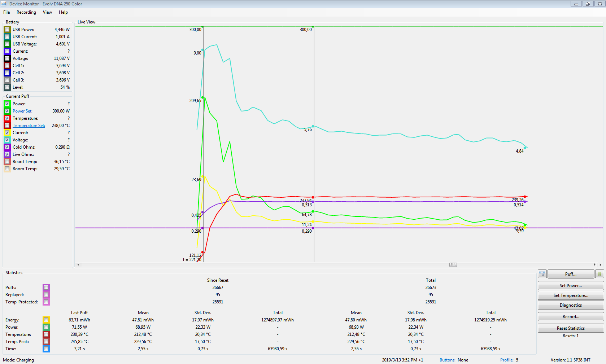Screen dimensions: 606x364
Task: Open the Temperature Set link
Action: click(29, 126)
